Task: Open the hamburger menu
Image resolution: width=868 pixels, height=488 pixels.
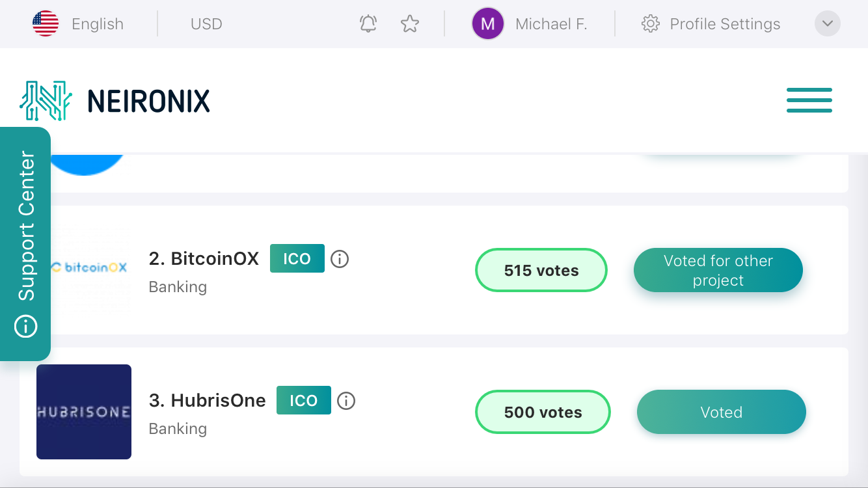Action: coord(809,100)
